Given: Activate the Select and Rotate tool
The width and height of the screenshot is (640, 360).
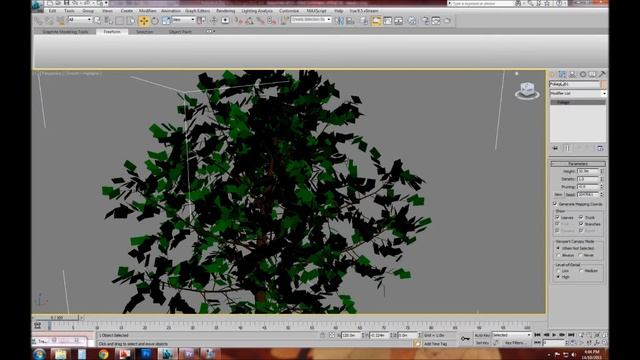Looking at the screenshot, I should coord(155,20).
